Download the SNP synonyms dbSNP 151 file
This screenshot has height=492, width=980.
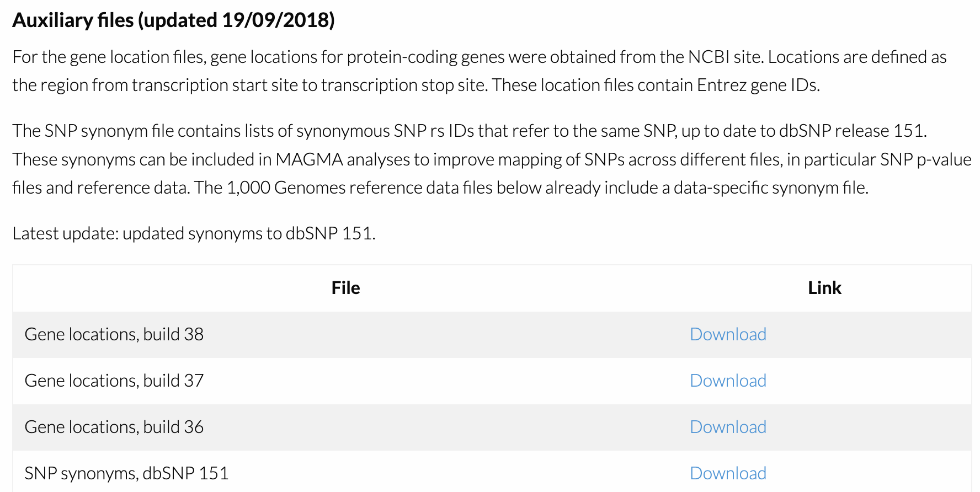[727, 473]
